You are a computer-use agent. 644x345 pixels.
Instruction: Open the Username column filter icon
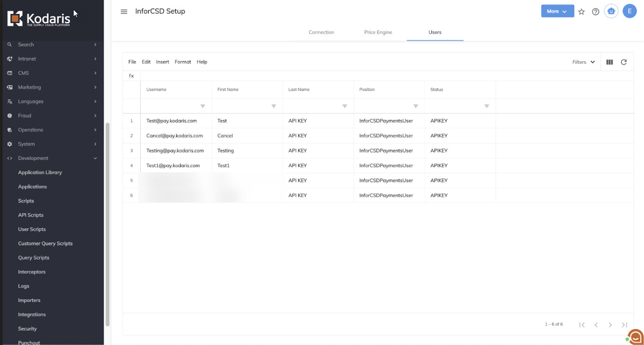[203, 106]
